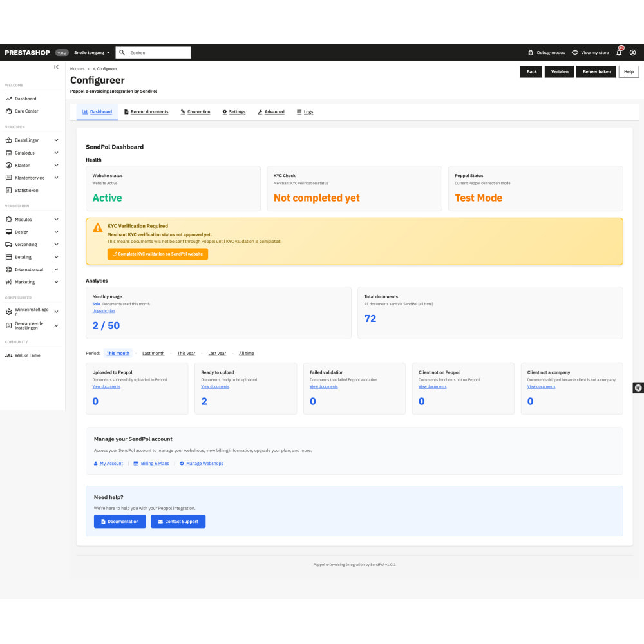Click the Design monitor icon
644x644 pixels.
[x=8, y=232]
